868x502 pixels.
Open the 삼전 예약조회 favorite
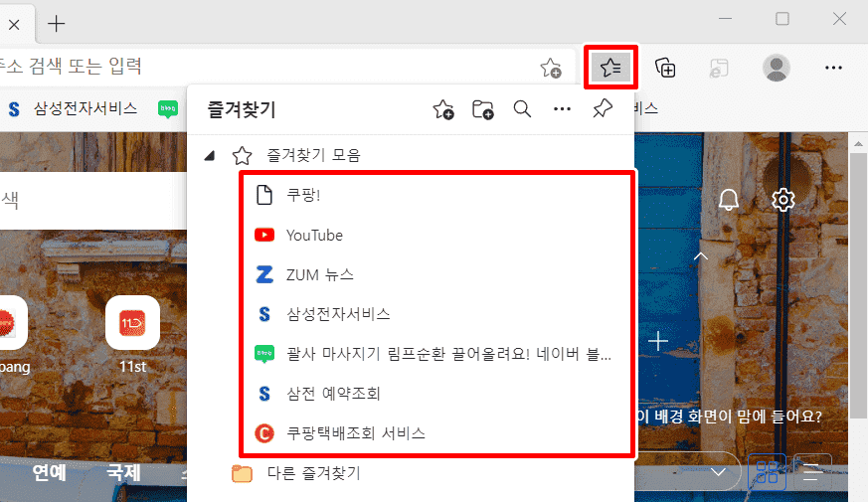(437, 394)
